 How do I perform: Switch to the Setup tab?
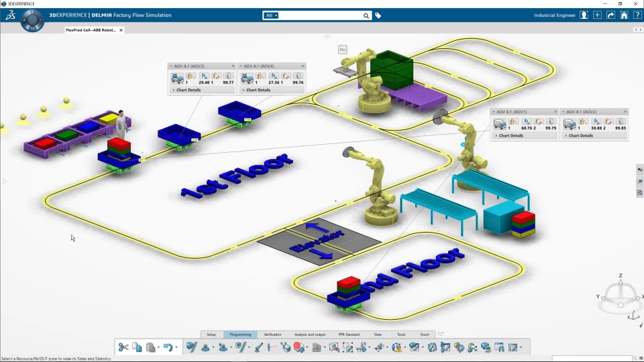click(211, 335)
